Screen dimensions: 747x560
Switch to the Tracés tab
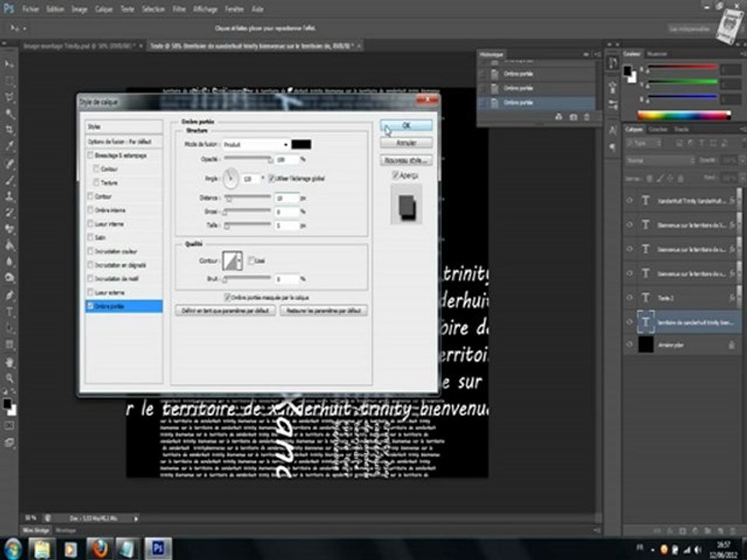point(682,129)
